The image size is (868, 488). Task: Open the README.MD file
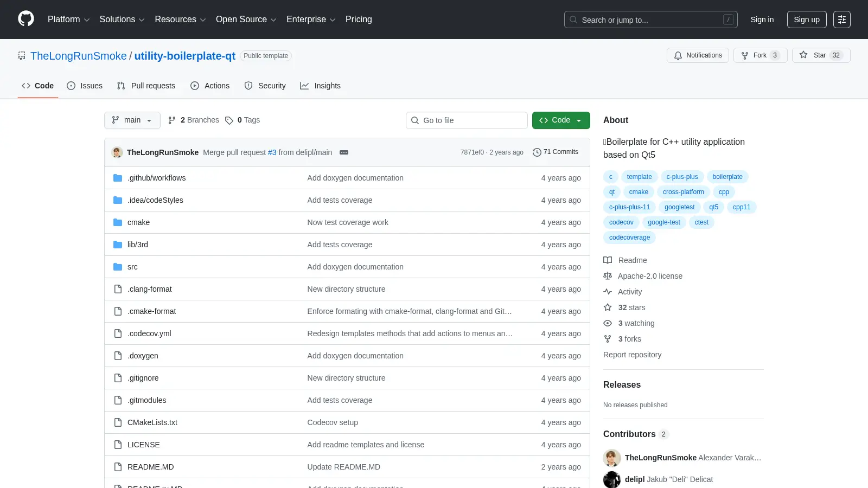(x=151, y=467)
